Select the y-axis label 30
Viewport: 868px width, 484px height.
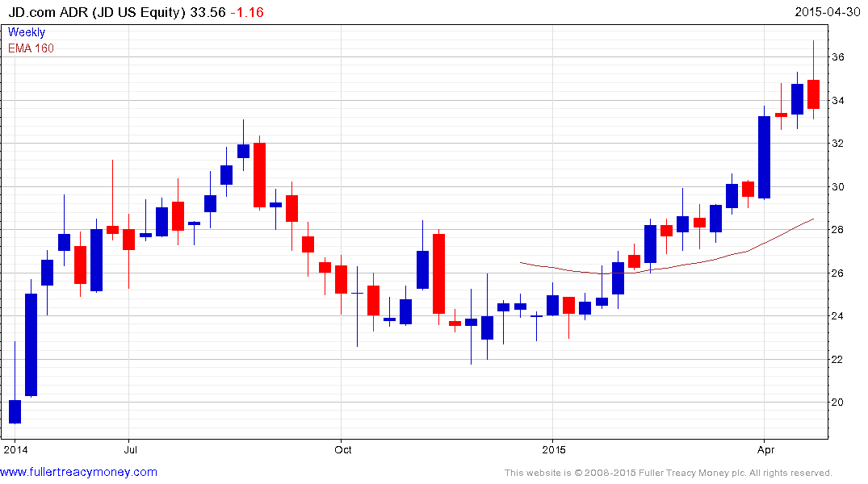[837, 186]
